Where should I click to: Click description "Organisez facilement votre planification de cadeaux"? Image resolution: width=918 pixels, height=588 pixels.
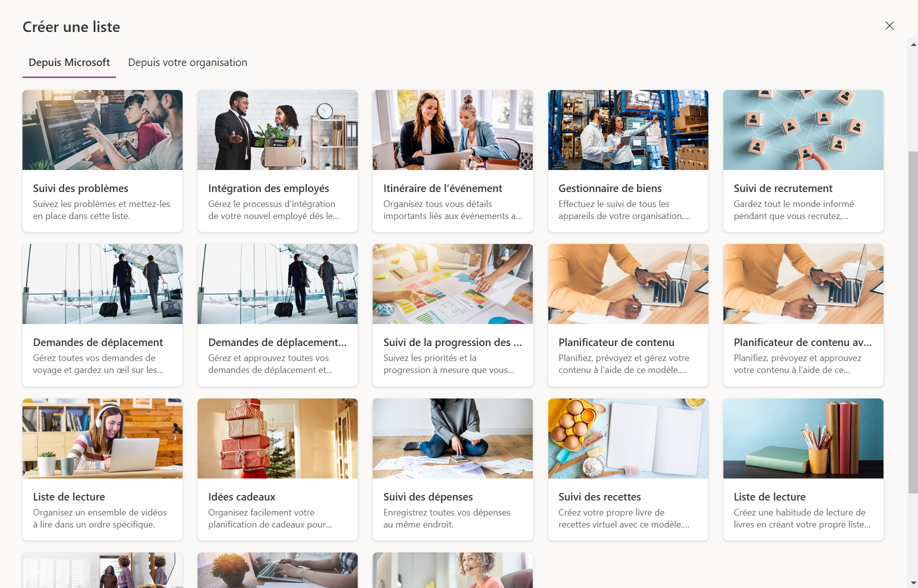[270, 518]
